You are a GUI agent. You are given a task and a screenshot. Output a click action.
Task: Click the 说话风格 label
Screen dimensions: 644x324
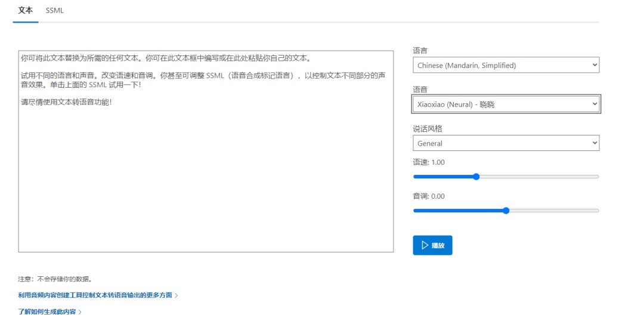428,129
